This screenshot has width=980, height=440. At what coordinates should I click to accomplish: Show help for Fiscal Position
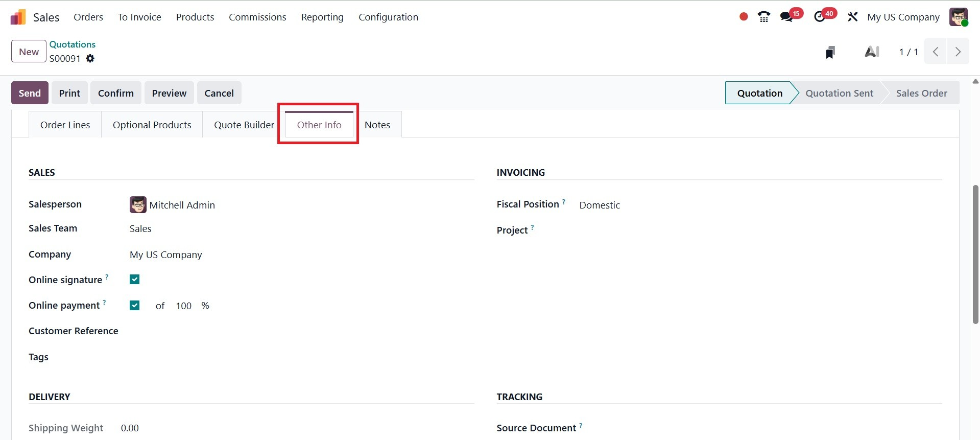564,201
